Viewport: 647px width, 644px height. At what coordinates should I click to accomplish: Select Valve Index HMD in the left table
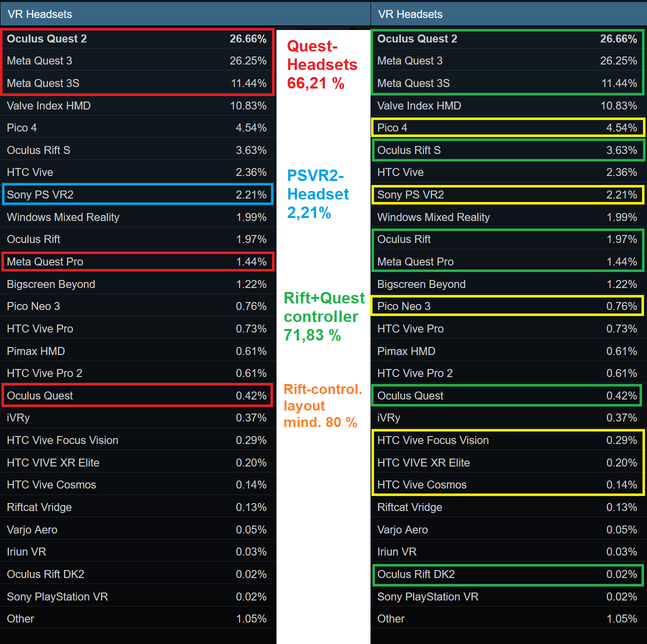[138, 105]
